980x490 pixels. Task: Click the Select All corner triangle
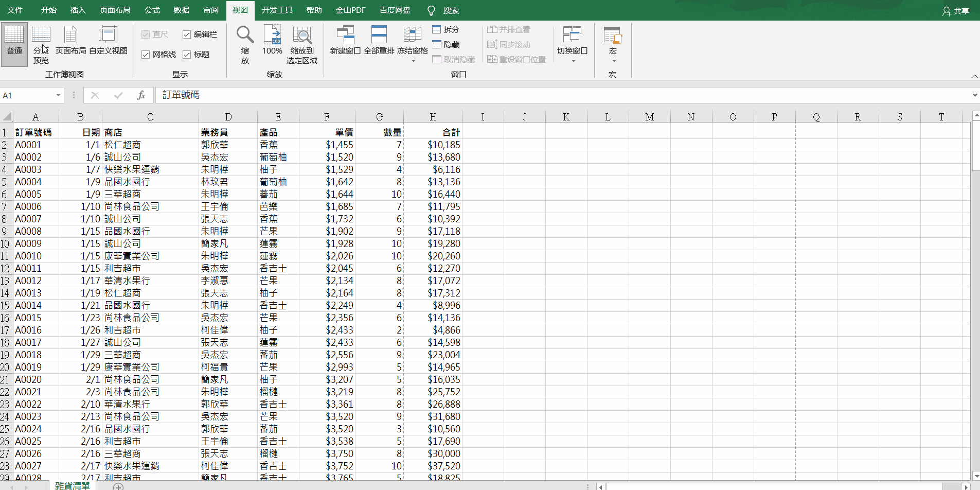7,117
